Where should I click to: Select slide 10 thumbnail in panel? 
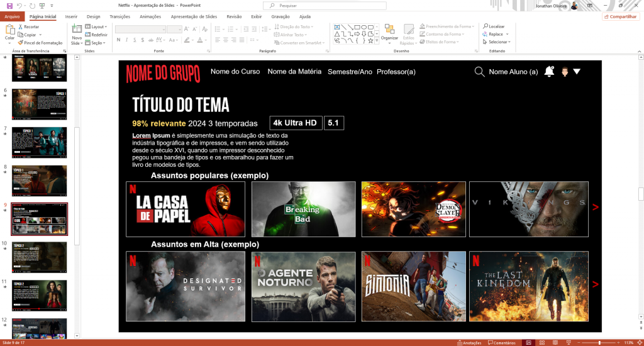pyautogui.click(x=40, y=257)
